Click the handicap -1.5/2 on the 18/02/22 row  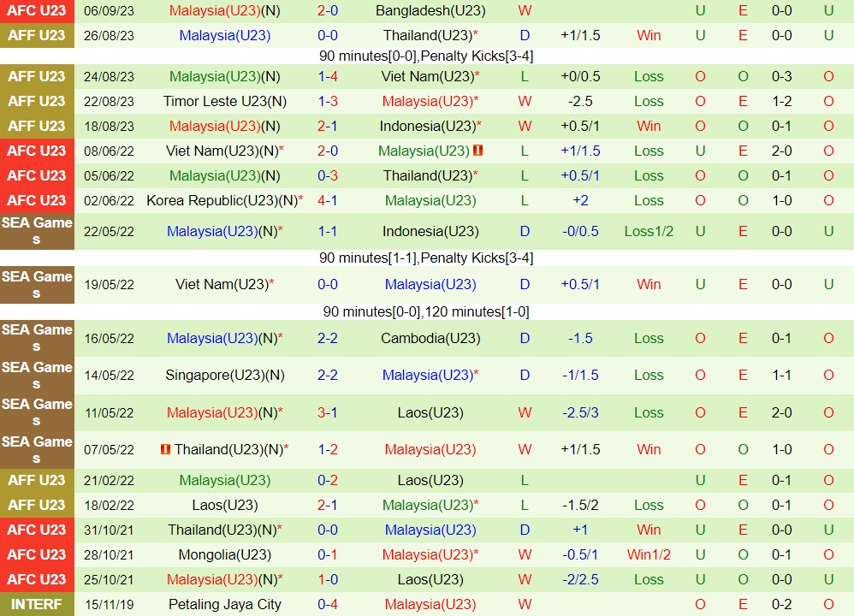[580, 505]
